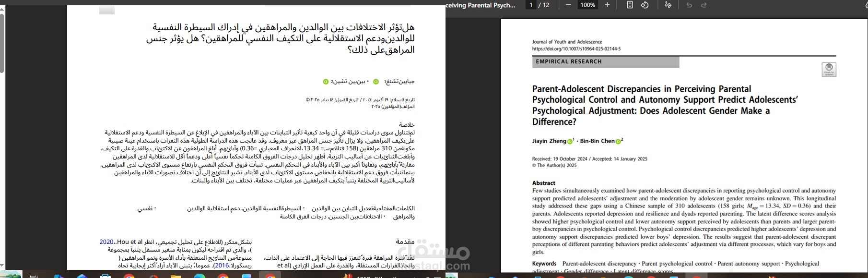This screenshot has height=278, width=868.
Task: Click the undo arrow in PDF toolbar
Action: [689, 5]
